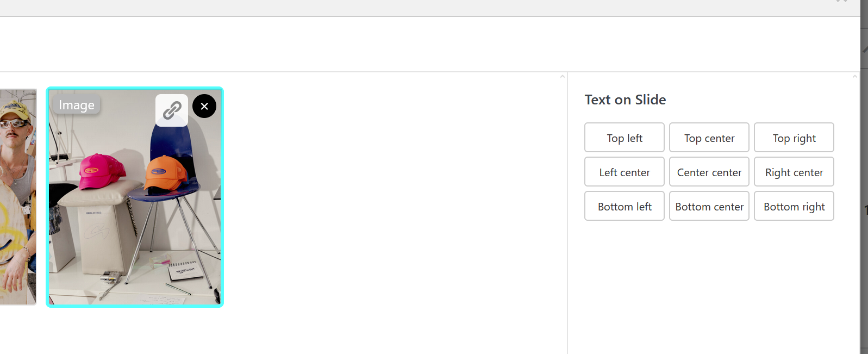
Task: Set text position to Top left
Action: (x=625, y=138)
